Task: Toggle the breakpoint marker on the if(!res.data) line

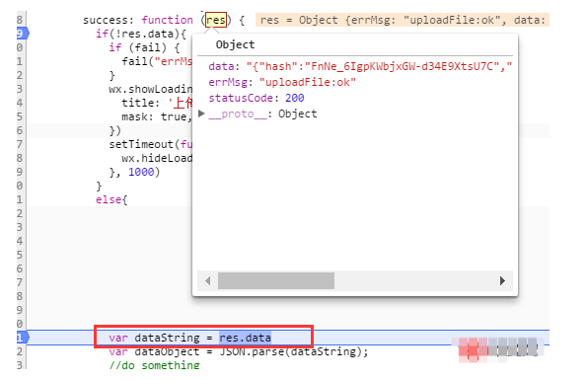Action: [22, 34]
